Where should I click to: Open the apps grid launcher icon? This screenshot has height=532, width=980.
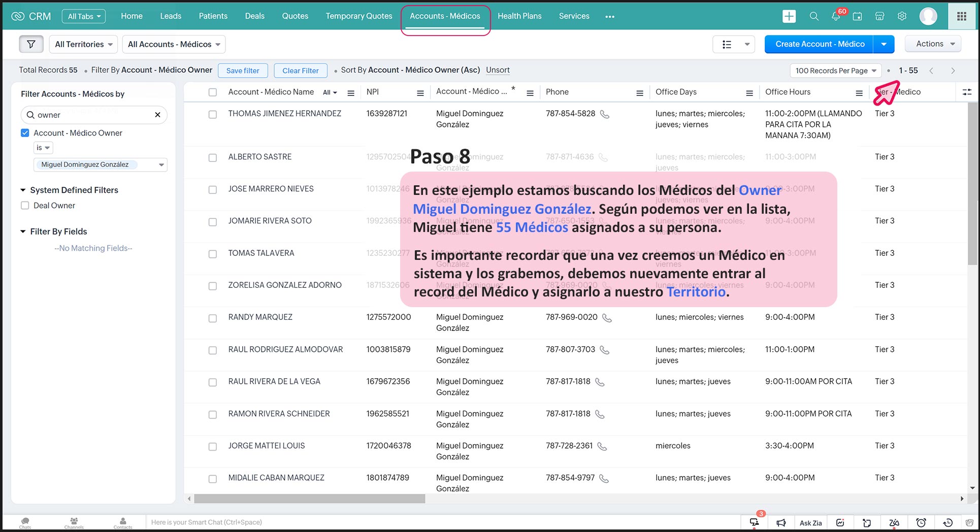point(961,16)
